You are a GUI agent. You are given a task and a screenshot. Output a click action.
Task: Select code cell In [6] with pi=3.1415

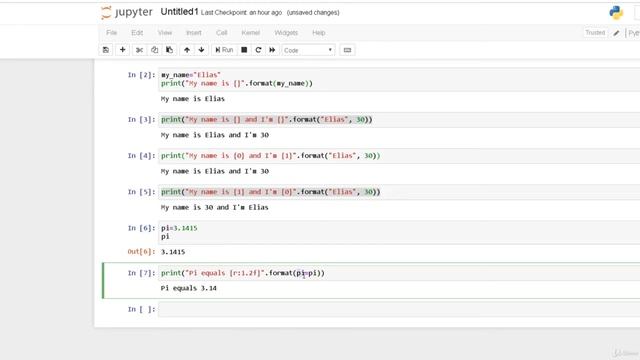pos(399,232)
